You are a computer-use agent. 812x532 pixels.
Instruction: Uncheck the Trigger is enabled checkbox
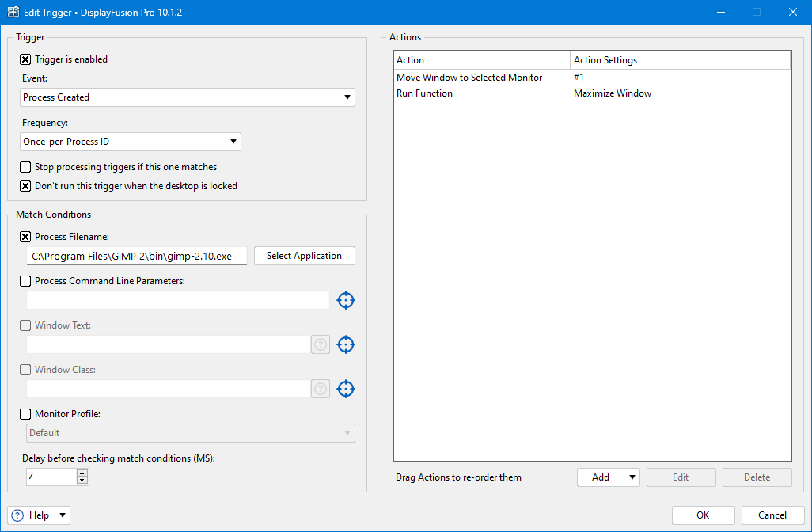26,59
